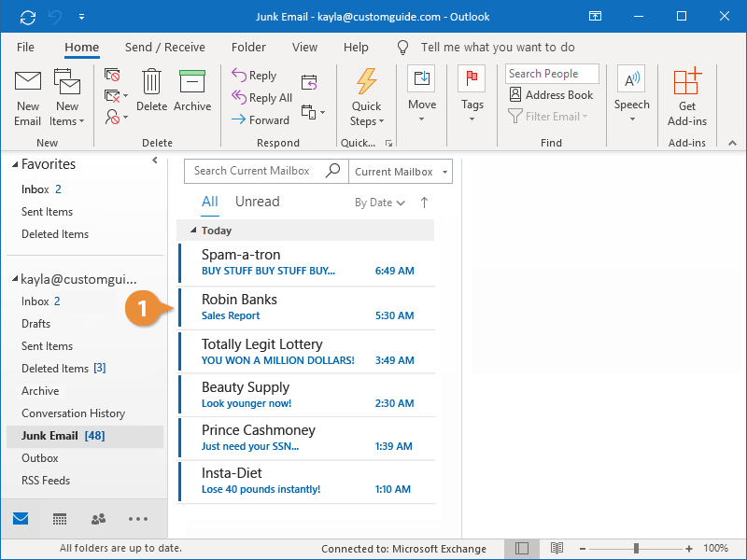This screenshot has width=747, height=560.
Task: Open the Quick Steps dialog launcher
Action: pyautogui.click(x=388, y=144)
